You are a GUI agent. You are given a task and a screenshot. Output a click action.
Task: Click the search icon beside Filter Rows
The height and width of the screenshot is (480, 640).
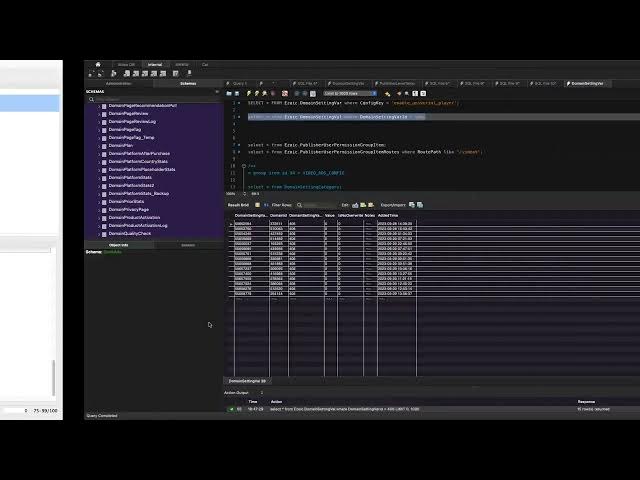[x=300, y=205]
